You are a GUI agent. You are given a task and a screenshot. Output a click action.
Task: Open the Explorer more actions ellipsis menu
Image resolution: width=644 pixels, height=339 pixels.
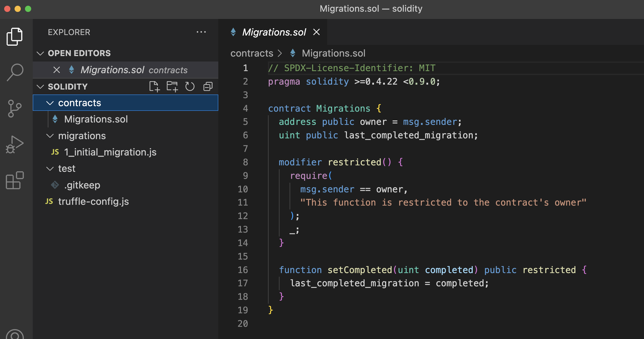click(x=201, y=32)
